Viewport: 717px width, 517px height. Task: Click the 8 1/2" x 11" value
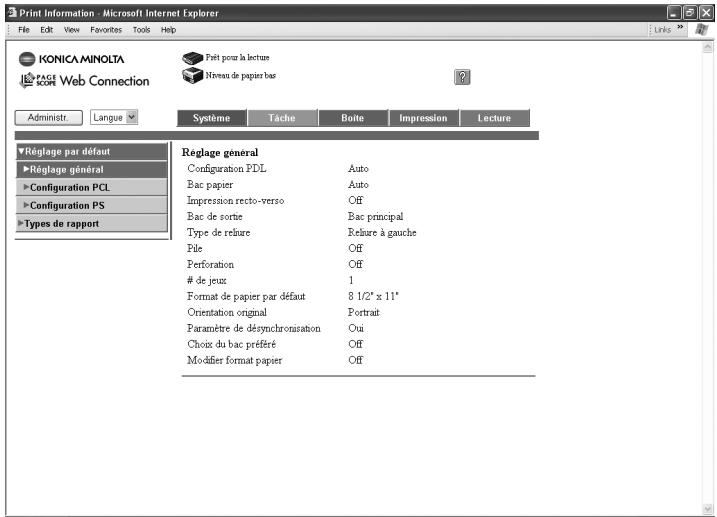(373, 296)
